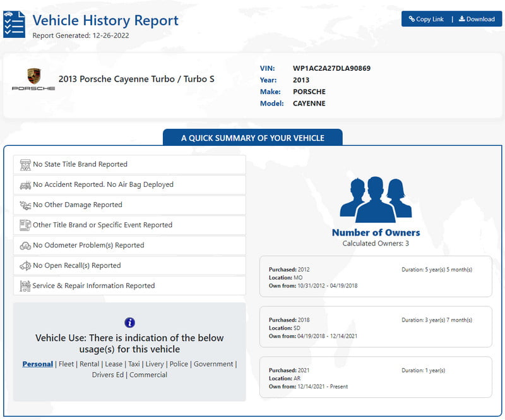Click the Government usage label
Viewport: 505px width, 420px height.
click(x=213, y=364)
